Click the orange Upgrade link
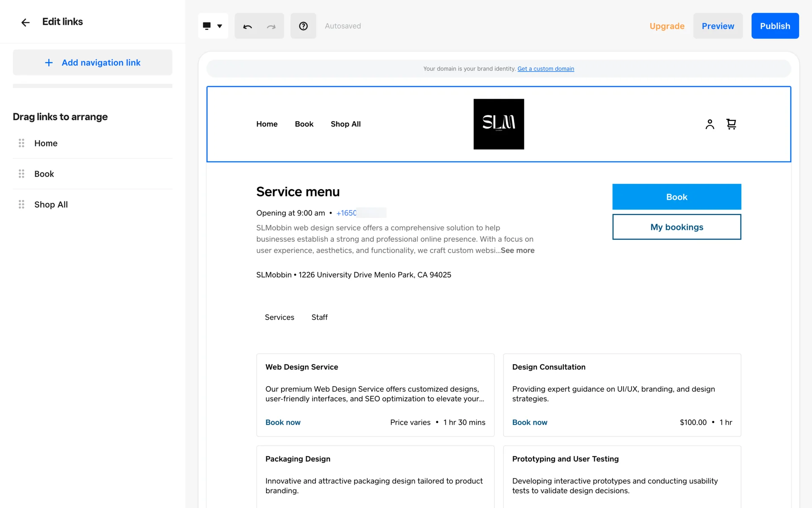The image size is (812, 508). click(667, 26)
